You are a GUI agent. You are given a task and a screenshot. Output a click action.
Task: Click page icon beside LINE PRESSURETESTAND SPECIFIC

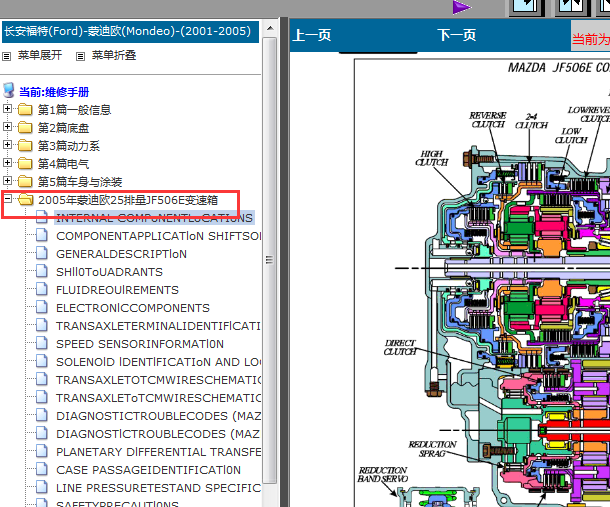[42, 487]
